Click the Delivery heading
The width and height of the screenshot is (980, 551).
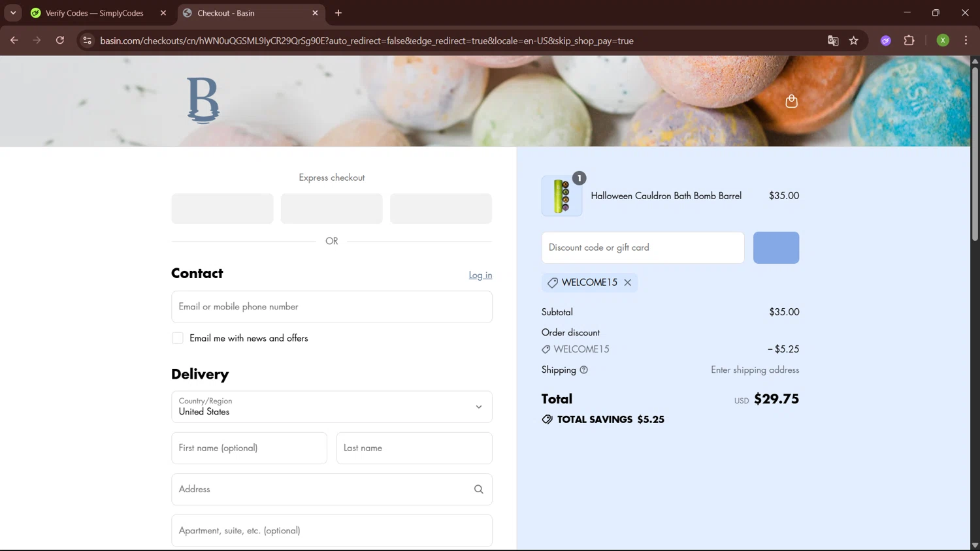click(200, 374)
